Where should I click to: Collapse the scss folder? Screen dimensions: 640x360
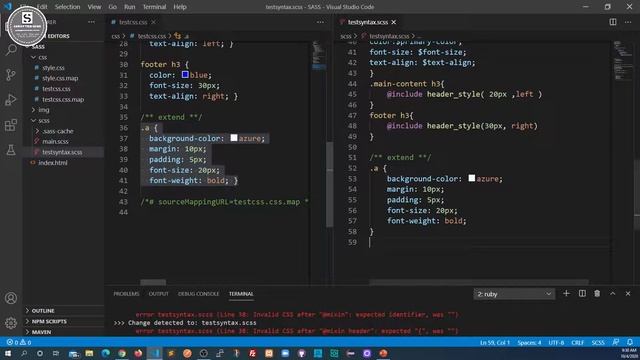click(x=34, y=120)
